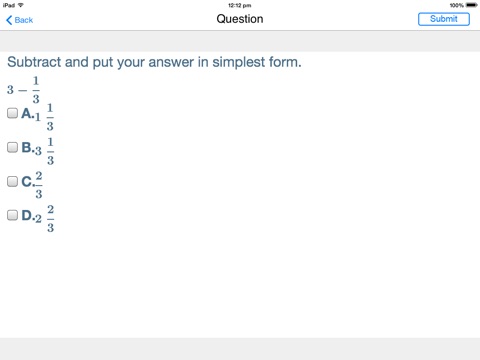The image size is (480, 360).
Task: Click the bold letter D. label
Action: (28, 215)
